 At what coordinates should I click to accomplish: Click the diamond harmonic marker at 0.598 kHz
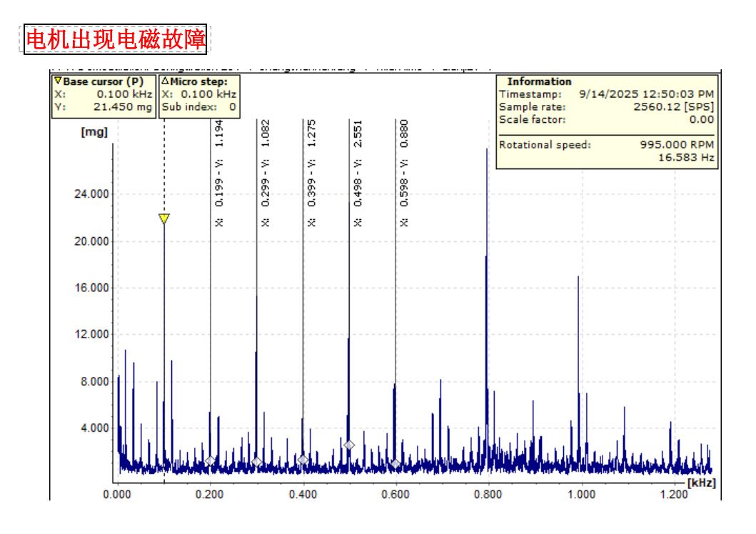pyautogui.click(x=395, y=464)
